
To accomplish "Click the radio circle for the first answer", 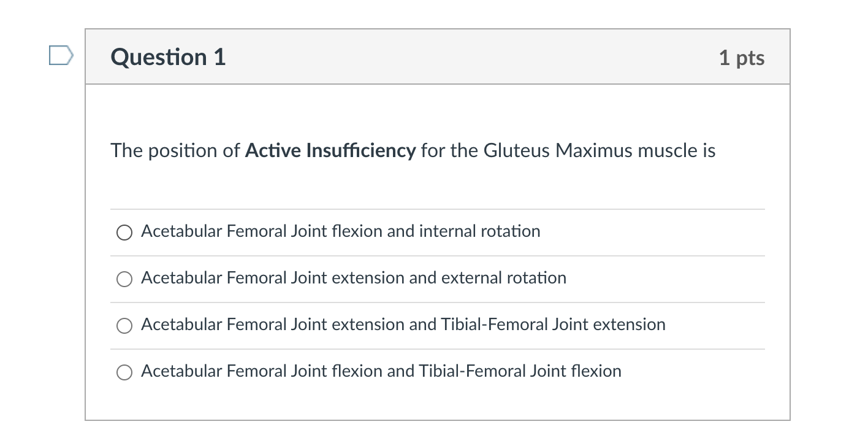I will click(124, 233).
